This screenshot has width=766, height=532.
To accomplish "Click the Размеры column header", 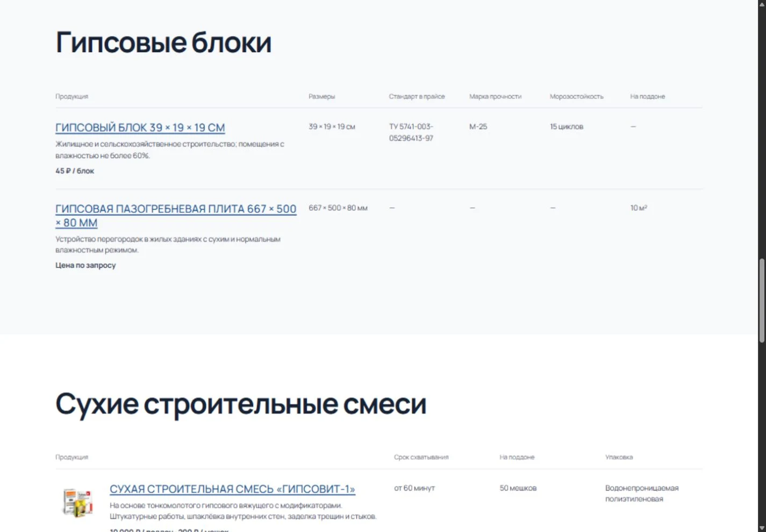I will (x=321, y=97).
